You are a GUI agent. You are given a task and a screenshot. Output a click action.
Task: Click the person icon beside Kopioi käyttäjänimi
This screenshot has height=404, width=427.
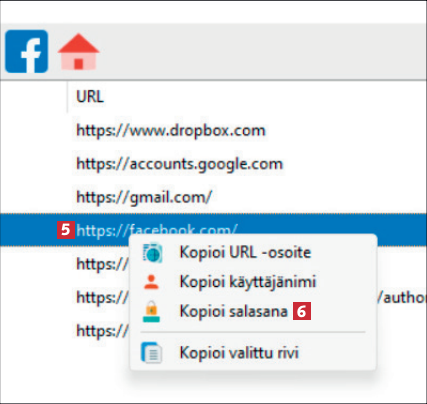pyautogui.click(x=151, y=282)
